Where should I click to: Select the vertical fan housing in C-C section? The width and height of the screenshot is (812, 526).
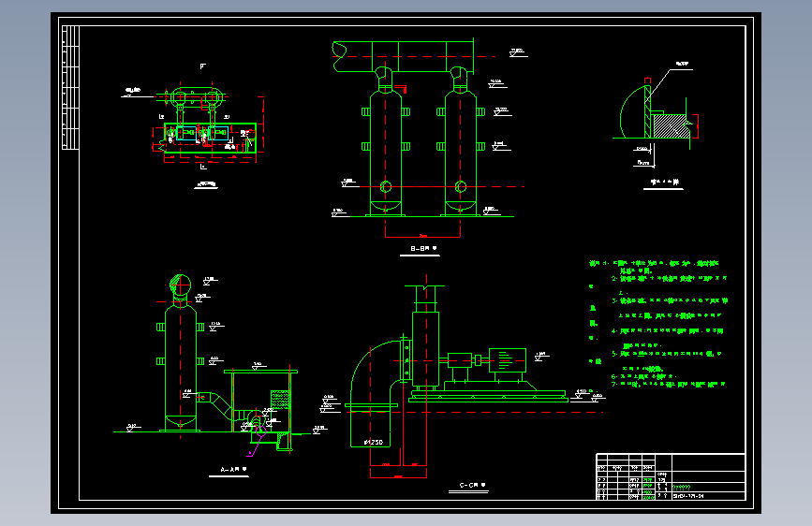(426, 348)
